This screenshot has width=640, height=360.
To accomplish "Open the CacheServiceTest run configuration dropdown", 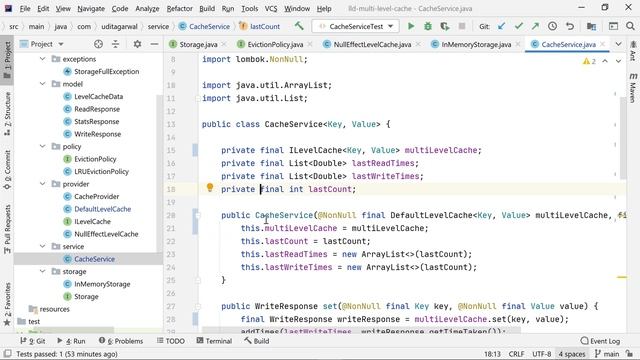I will pyautogui.click(x=356, y=26).
